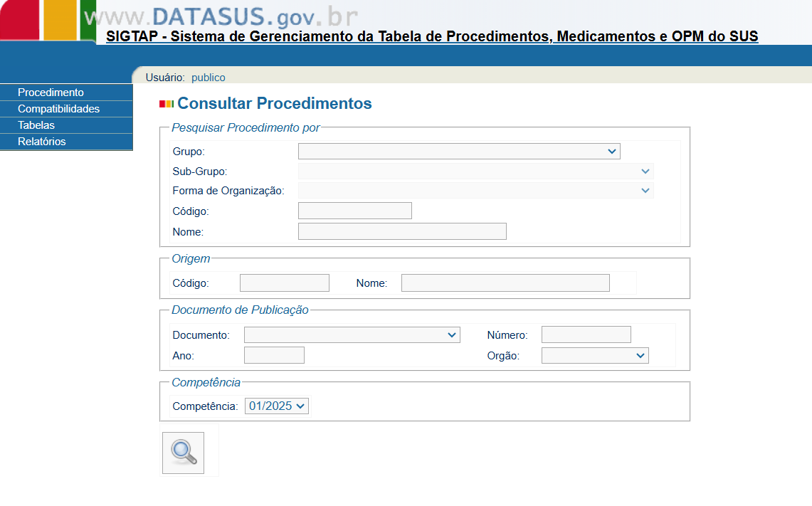
Task: Expand the Sub-Grupo dropdown
Action: click(x=475, y=172)
